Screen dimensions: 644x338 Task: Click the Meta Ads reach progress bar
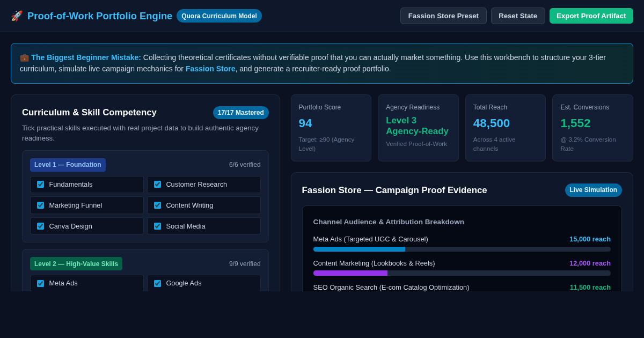click(x=462, y=249)
